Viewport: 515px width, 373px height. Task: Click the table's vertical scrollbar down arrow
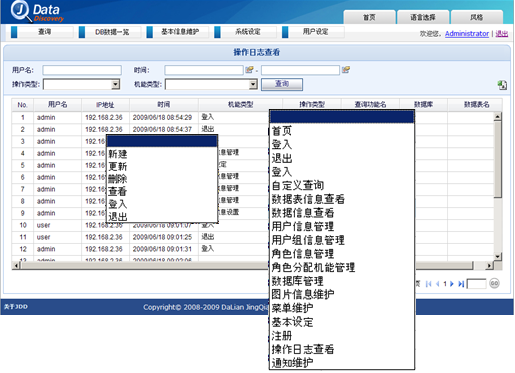(498, 257)
